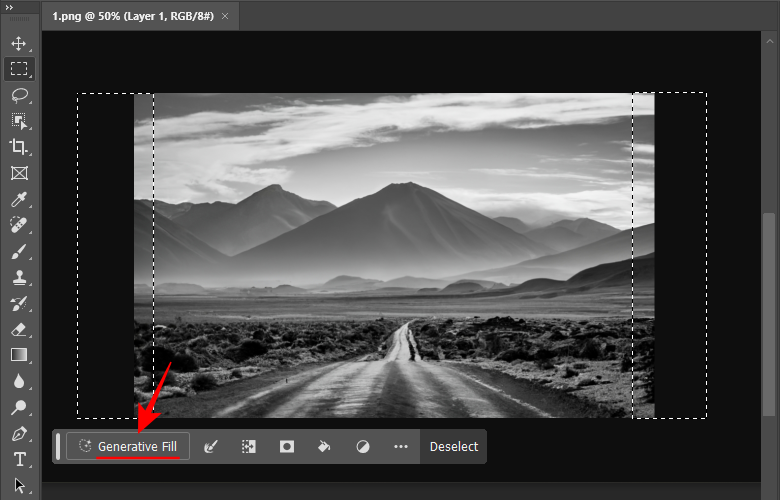Select the Crop tool
780x500 pixels.
pyautogui.click(x=19, y=147)
